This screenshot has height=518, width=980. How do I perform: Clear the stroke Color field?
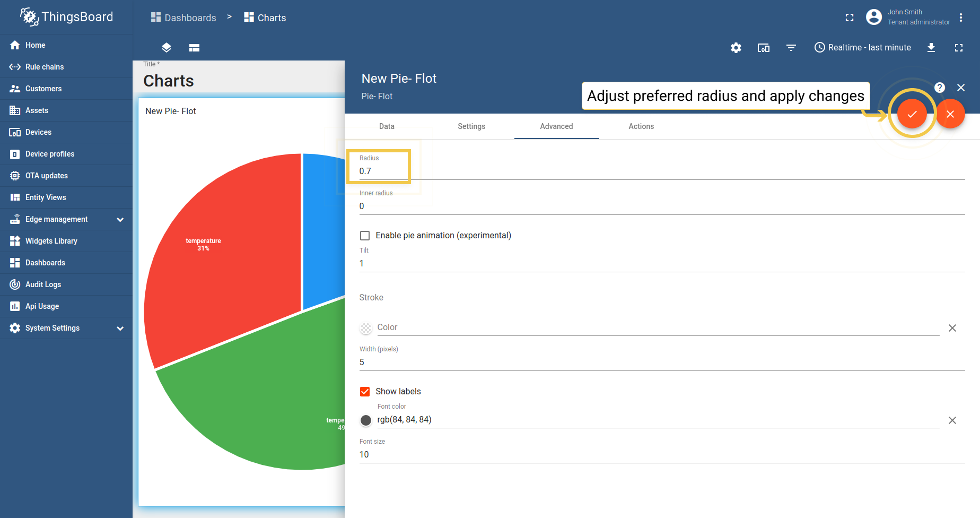(952, 328)
